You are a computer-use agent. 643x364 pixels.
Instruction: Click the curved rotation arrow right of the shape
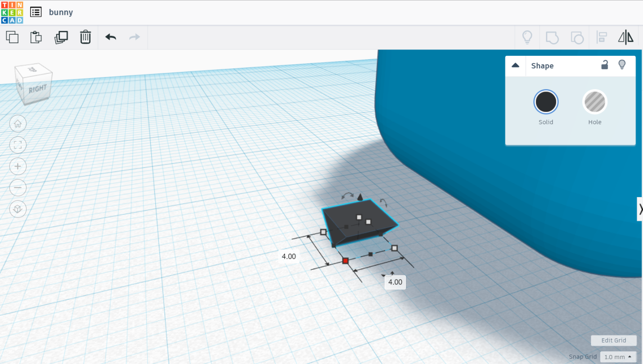(383, 202)
